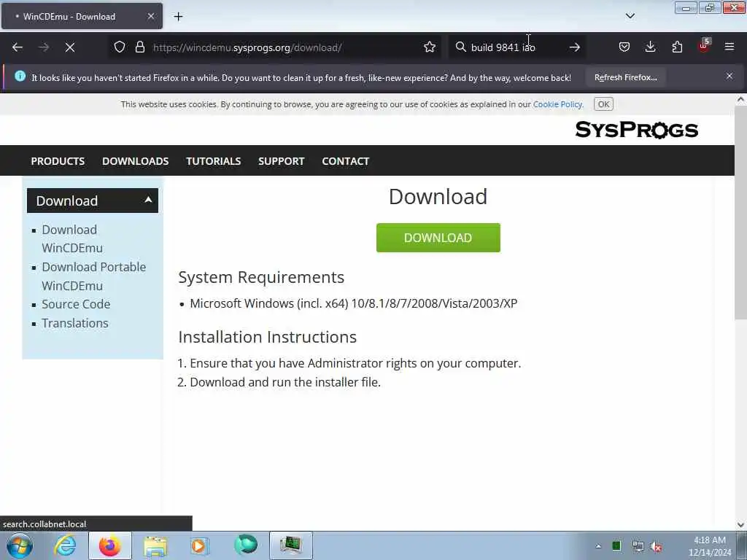Click the scrollbar up arrow
This screenshot has height=560, width=747.
(x=740, y=99)
